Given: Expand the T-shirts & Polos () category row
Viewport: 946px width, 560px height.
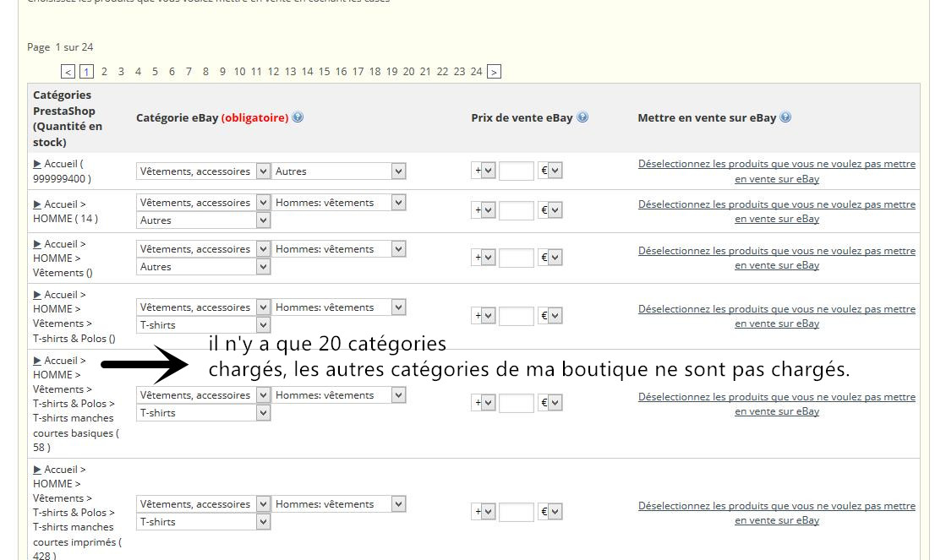Looking at the screenshot, I should click(x=37, y=295).
